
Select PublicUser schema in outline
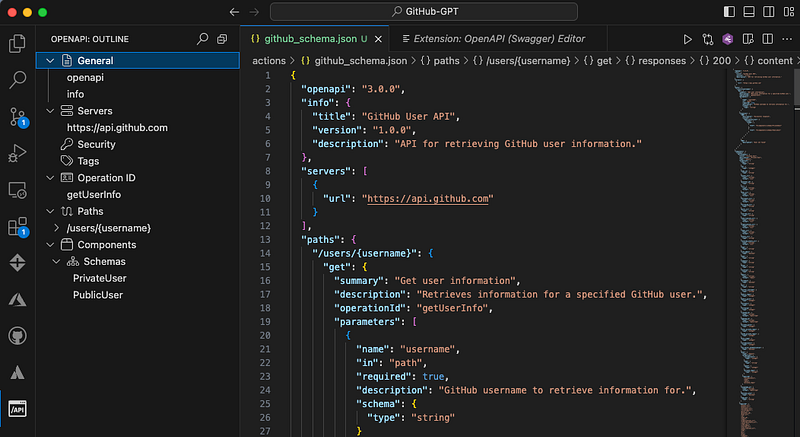(x=98, y=295)
